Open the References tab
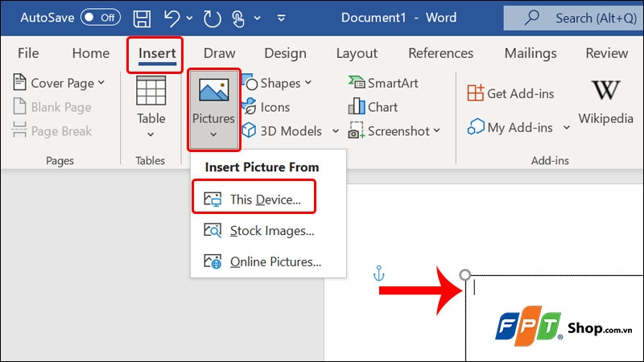The height and width of the screenshot is (362, 644). pyautogui.click(x=439, y=53)
